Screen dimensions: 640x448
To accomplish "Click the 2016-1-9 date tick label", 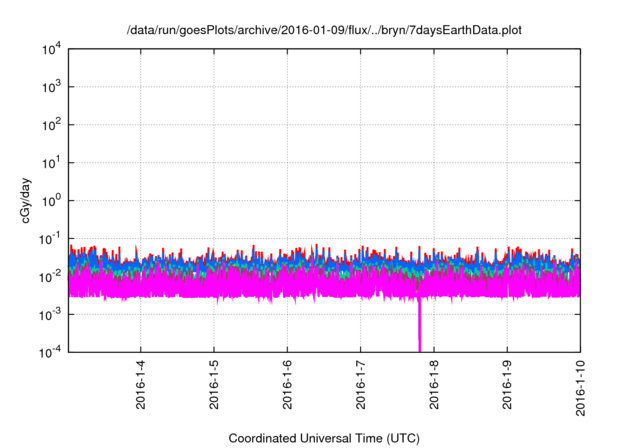I will point(507,384).
